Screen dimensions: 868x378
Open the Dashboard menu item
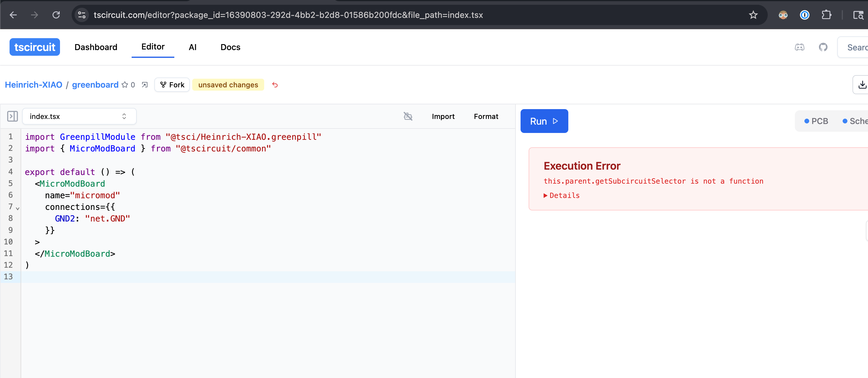[x=96, y=47]
